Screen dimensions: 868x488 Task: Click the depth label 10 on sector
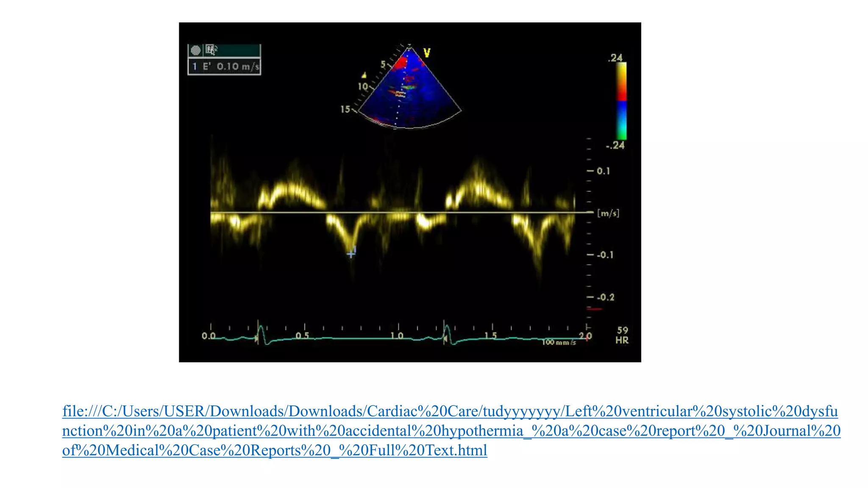tap(363, 86)
